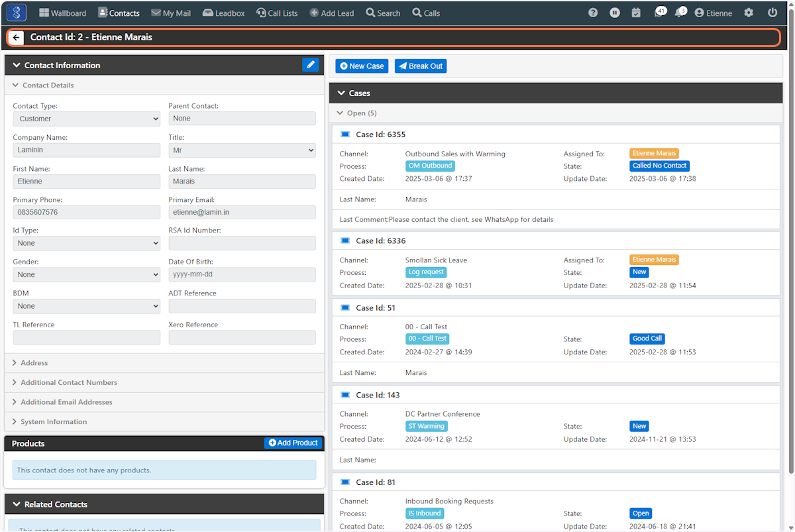
Task: Click the Add Product button
Action: [293, 443]
